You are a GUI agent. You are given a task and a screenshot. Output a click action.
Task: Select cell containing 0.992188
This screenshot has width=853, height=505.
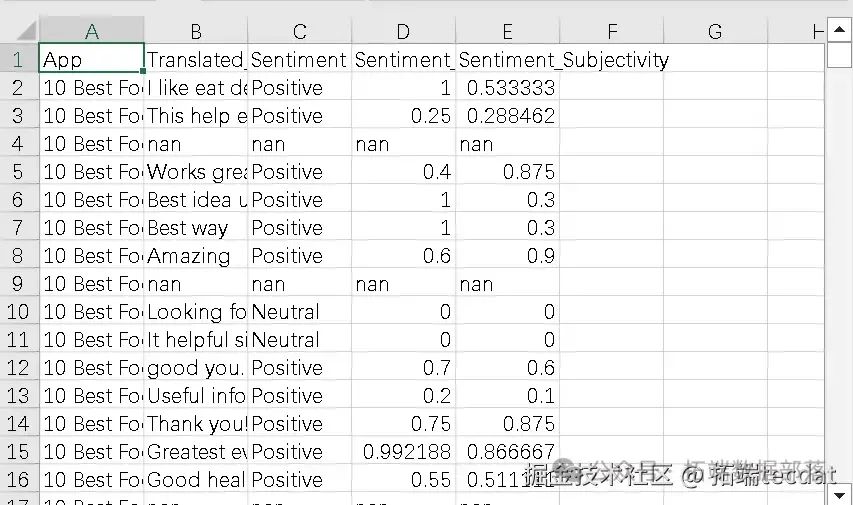[403, 452]
